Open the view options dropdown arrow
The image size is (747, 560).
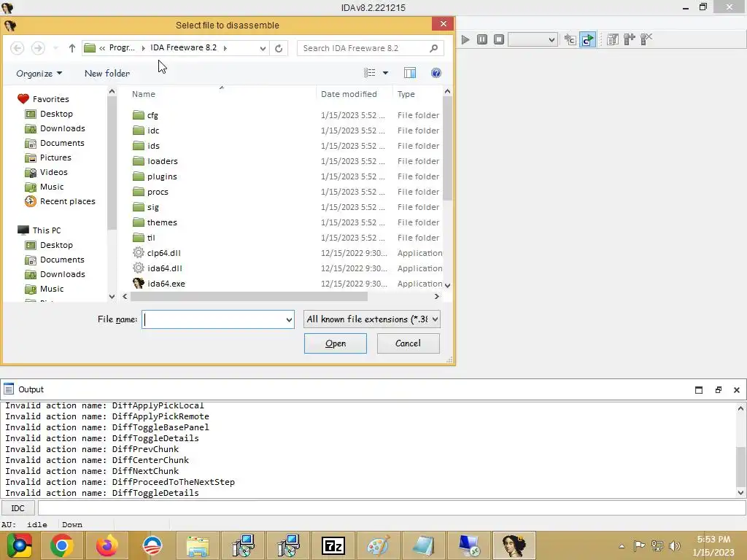coord(385,73)
